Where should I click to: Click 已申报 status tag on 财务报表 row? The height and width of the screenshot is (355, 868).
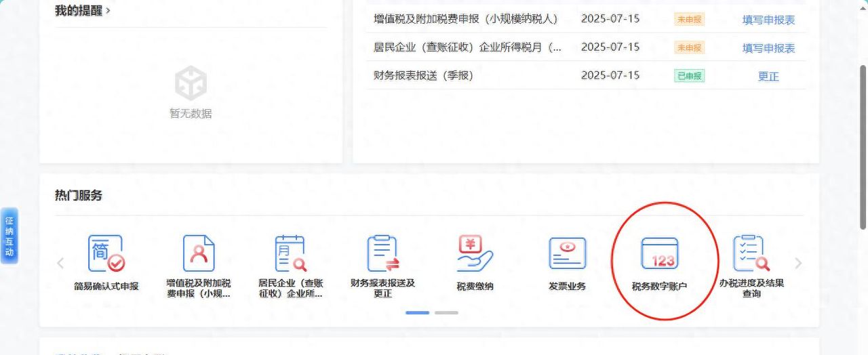[689, 76]
